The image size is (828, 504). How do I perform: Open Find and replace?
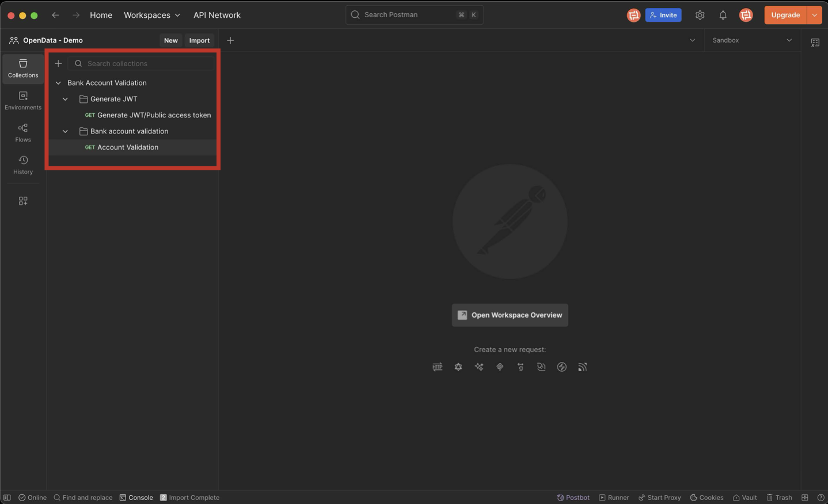(x=83, y=498)
